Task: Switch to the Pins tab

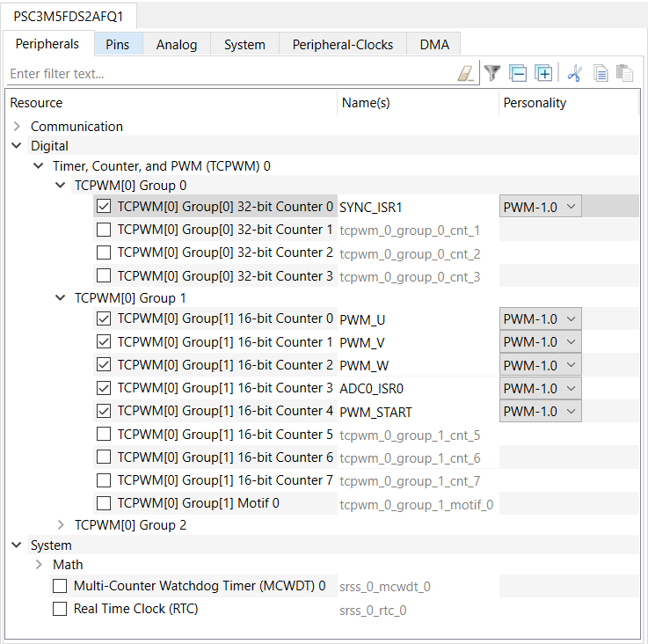Action: pyautogui.click(x=118, y=44)
